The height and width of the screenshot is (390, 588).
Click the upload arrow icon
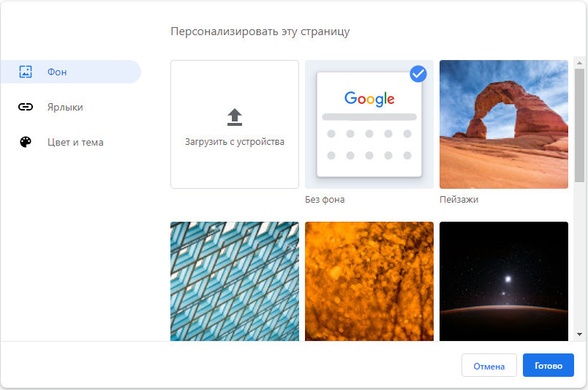click(235, 117)
